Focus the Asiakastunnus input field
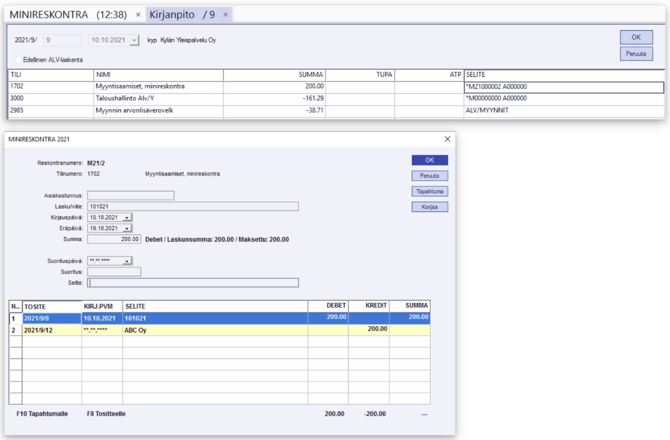Image resolution: width=670 pixels, height=440 pixels. [130, 196]
